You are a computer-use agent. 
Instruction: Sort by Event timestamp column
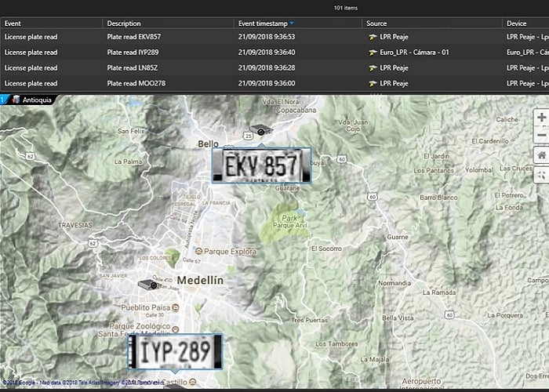pyautogui.click(x=267, y=24)
